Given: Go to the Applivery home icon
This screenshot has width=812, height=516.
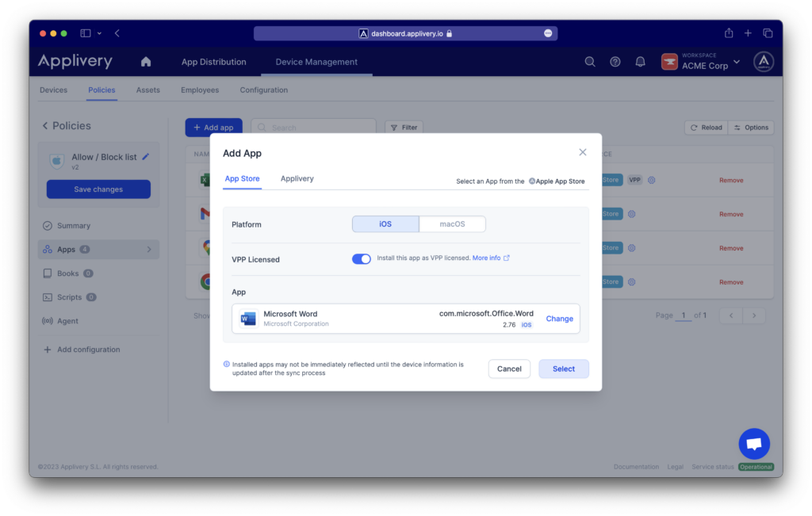Looking at the screenshot, I should coord(146,62).
